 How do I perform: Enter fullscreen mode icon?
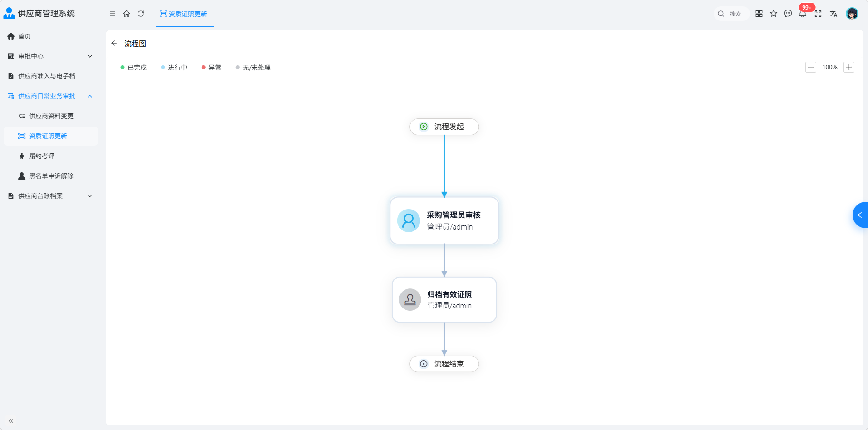pyautogui.click(x=818, y=14)
